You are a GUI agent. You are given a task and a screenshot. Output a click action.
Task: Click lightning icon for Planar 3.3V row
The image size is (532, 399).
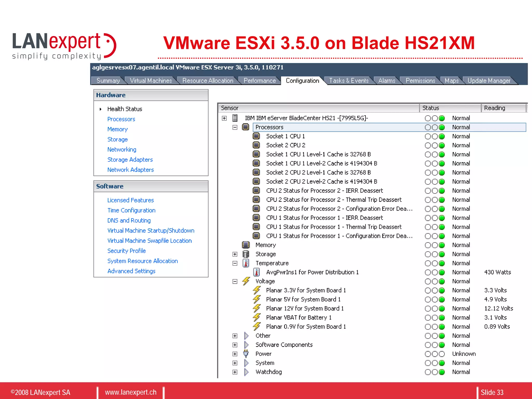(x=257, y=290)
